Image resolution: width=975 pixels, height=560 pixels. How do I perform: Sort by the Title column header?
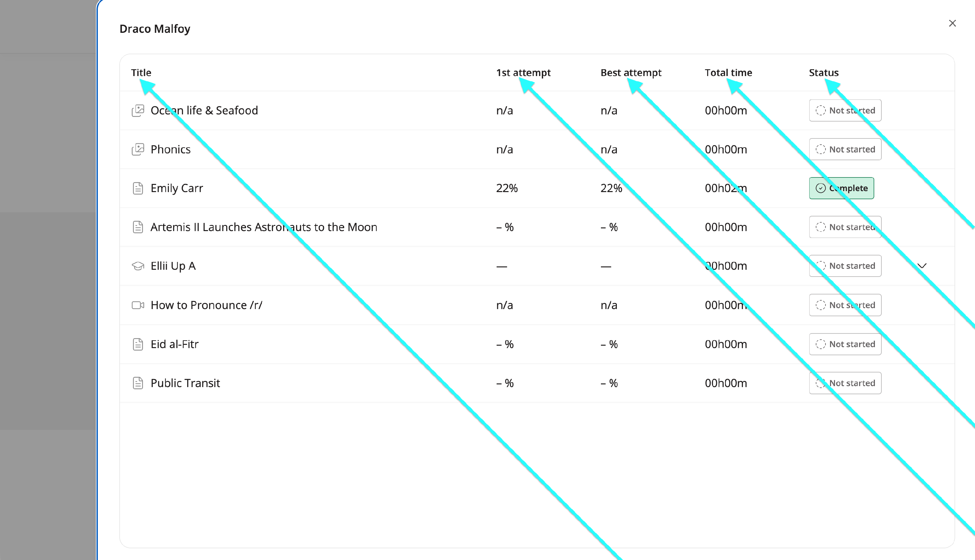tap(141, 73)
